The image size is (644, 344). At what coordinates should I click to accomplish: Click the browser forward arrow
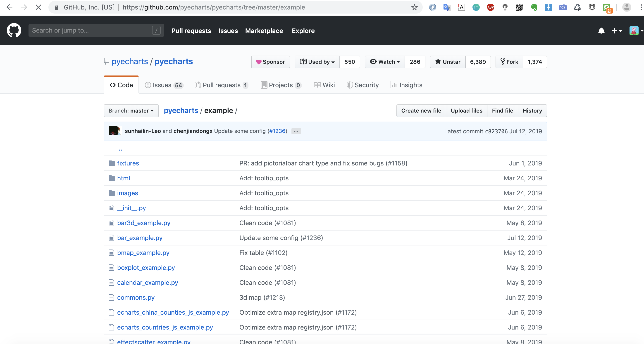pyautogui.click(x=24, y=7)
